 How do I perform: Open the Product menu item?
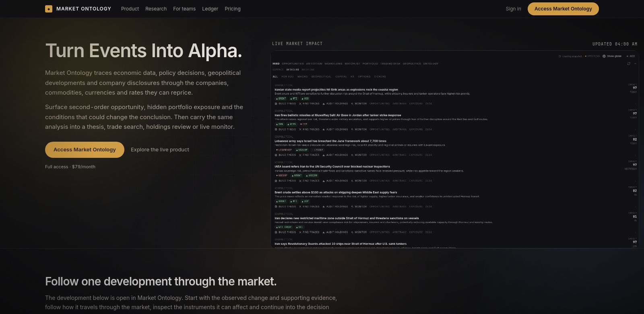(x=130, y=9)
